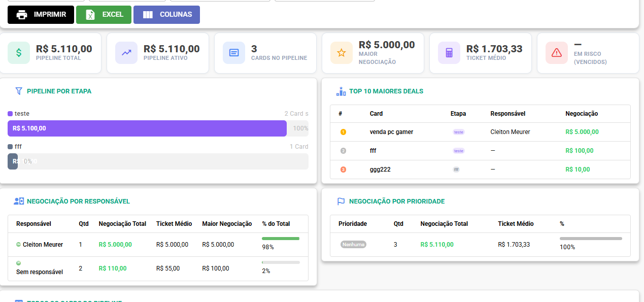Image resolution: width=644 pixels, height=302 pixels.
Task: Click the "R$ 10,00" value for ggg222
Action: tap(578, 170)
